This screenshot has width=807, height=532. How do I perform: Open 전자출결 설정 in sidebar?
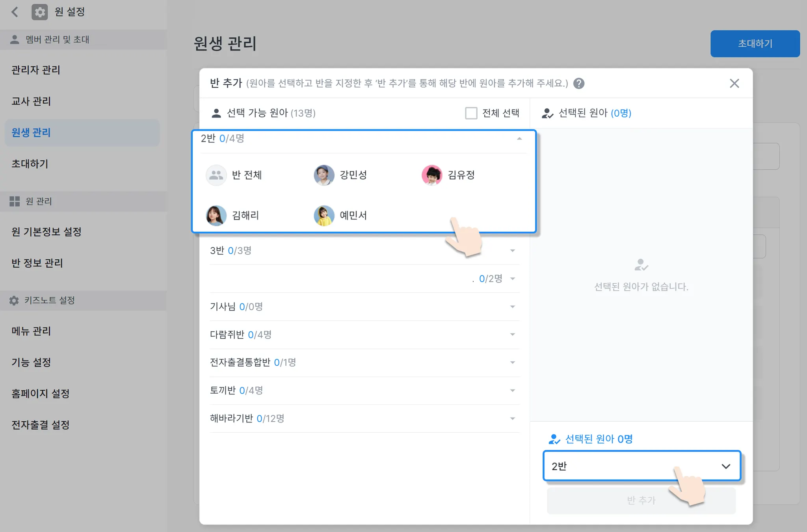40,425
